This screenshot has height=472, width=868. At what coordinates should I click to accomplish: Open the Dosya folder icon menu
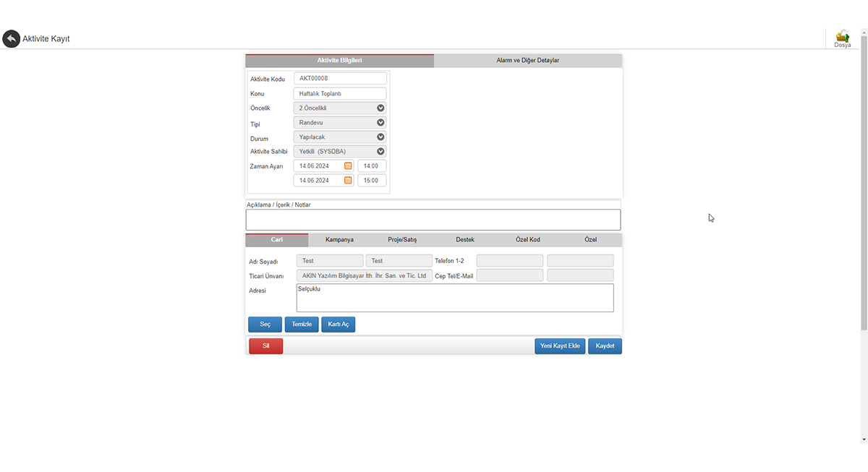(x=842, y=38)
